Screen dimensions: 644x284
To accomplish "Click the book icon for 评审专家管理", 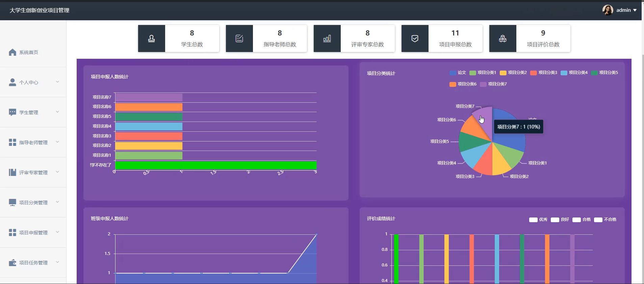I will pyautogui.click(x=12, y=173).
